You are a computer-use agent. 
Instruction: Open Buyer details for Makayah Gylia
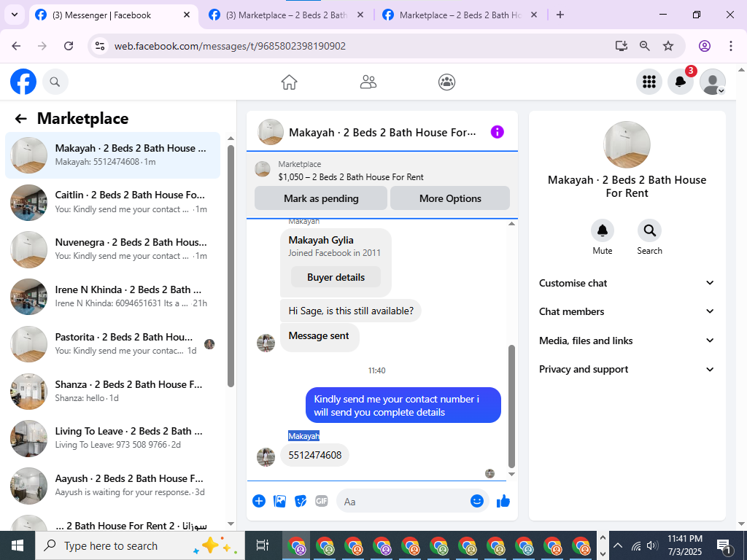click(x=336, y=277)
